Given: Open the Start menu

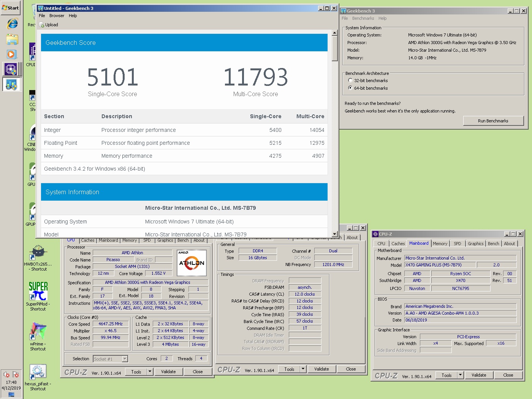Looking at the screenshot, I should pos(10,8).
